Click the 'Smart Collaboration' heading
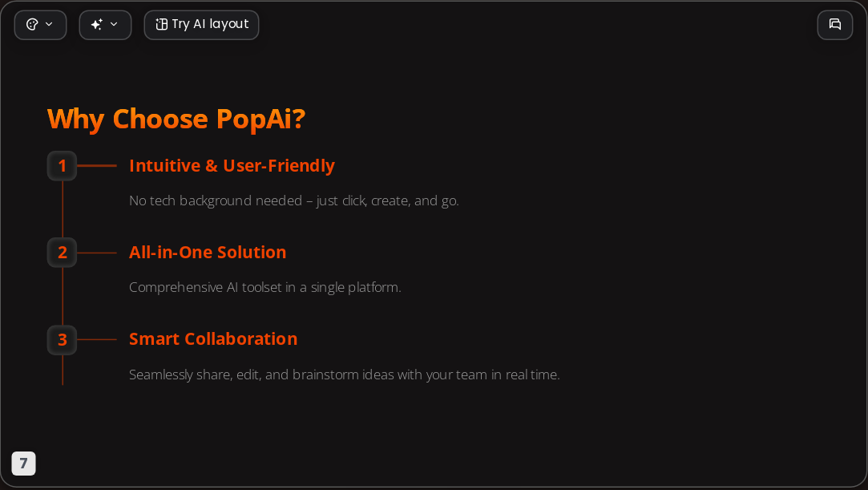868x490 pixels. [213, 339]
